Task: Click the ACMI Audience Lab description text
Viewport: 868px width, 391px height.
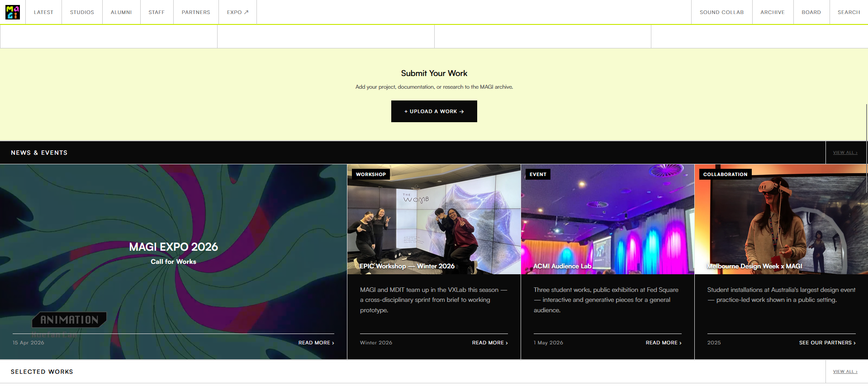Action: click(x=606, y=300)
